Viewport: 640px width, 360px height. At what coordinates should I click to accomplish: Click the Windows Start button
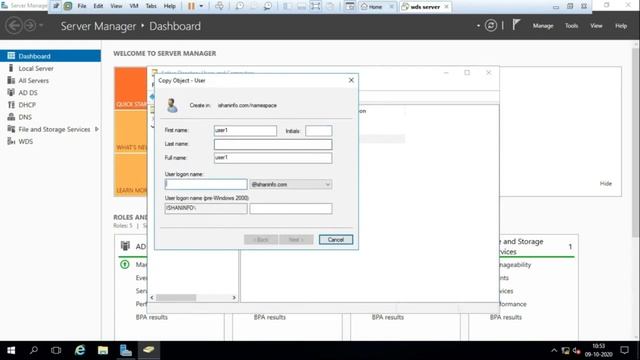(11, 350)
